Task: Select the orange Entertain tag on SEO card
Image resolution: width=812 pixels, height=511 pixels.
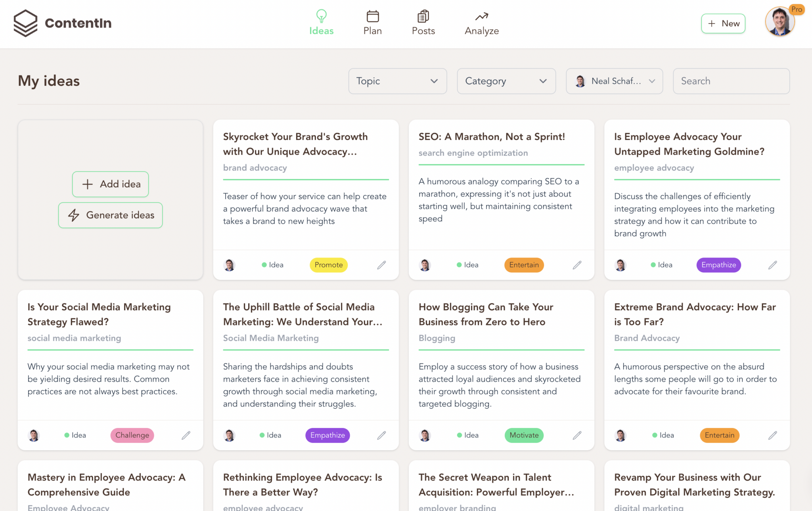Action: [x=524, y=265]
